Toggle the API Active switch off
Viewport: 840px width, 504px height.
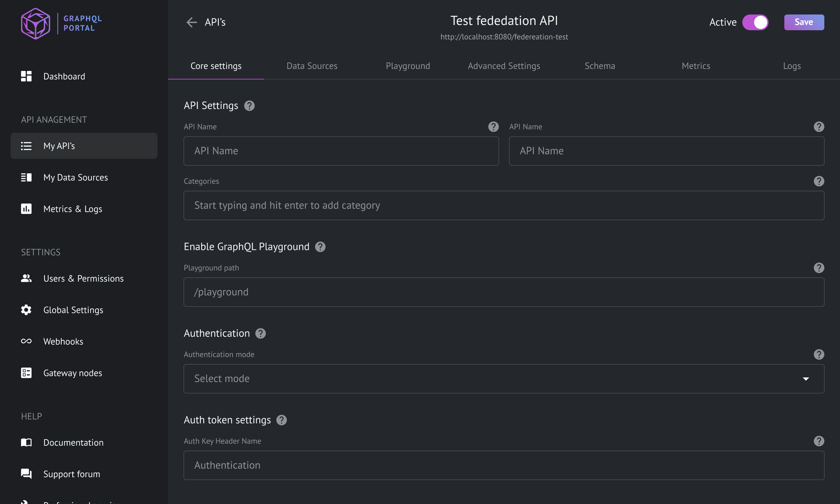pyautogui.click(x=755, y=22)
